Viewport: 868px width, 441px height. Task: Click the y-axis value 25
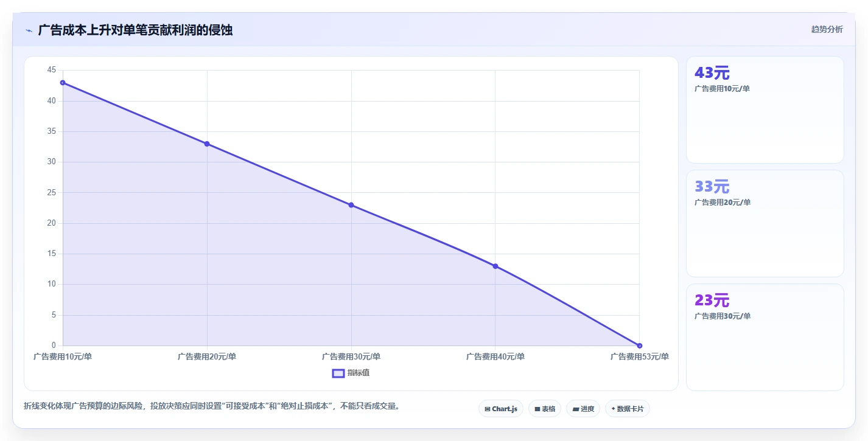click(x=51, y=192)
